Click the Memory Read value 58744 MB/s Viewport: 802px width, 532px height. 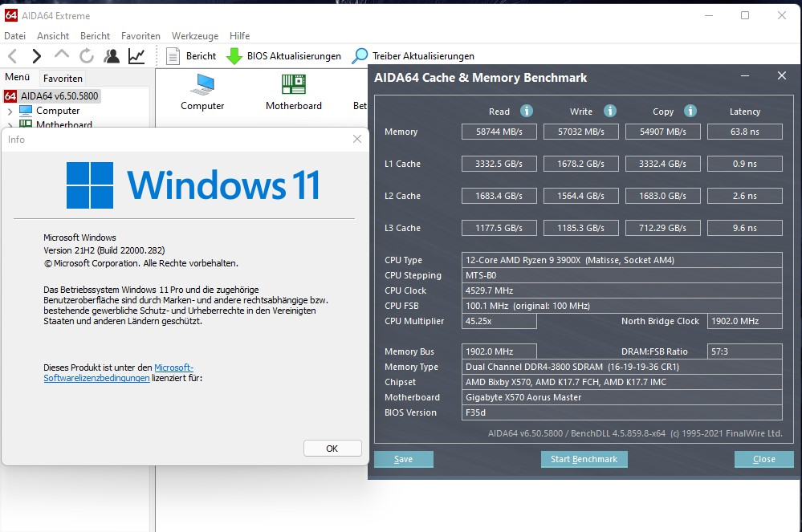tap(499, 132)
